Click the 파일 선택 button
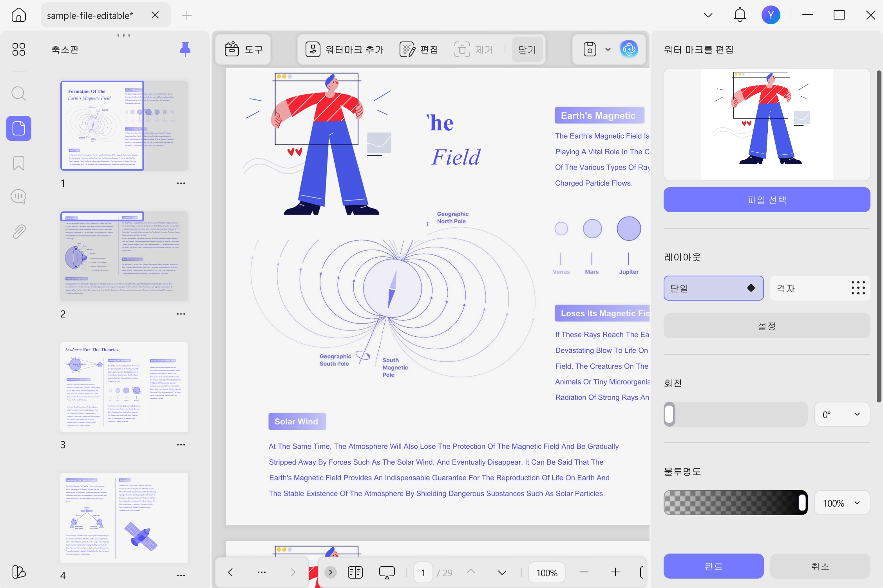Viewport: 883px width, 588px height. (x=767, y=200)
